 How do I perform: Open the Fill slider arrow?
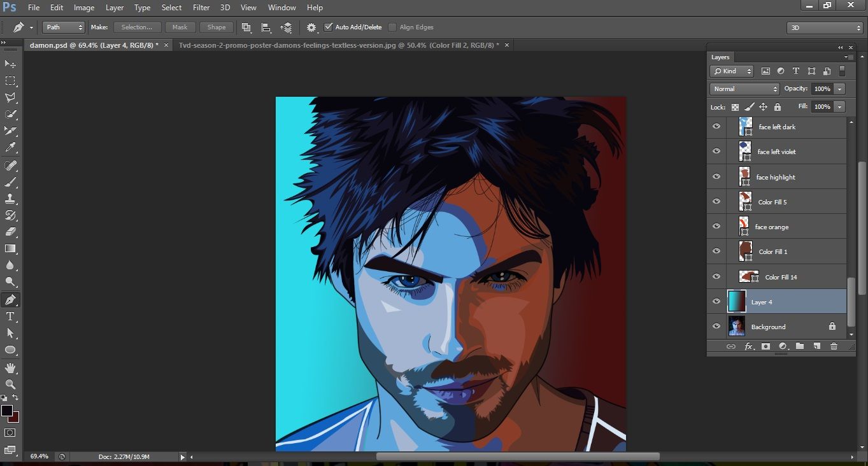(840, 107)
